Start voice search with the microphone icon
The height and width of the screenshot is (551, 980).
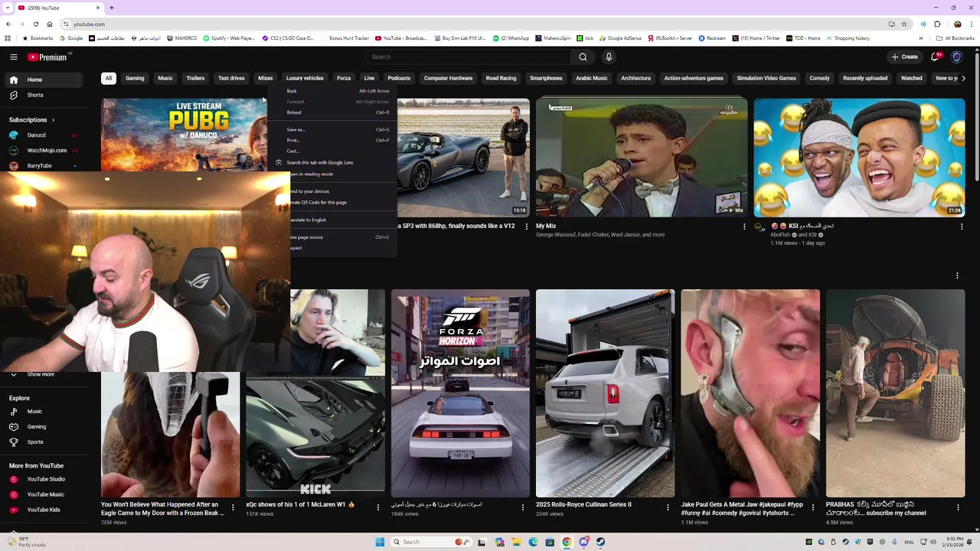pos(609,57)
